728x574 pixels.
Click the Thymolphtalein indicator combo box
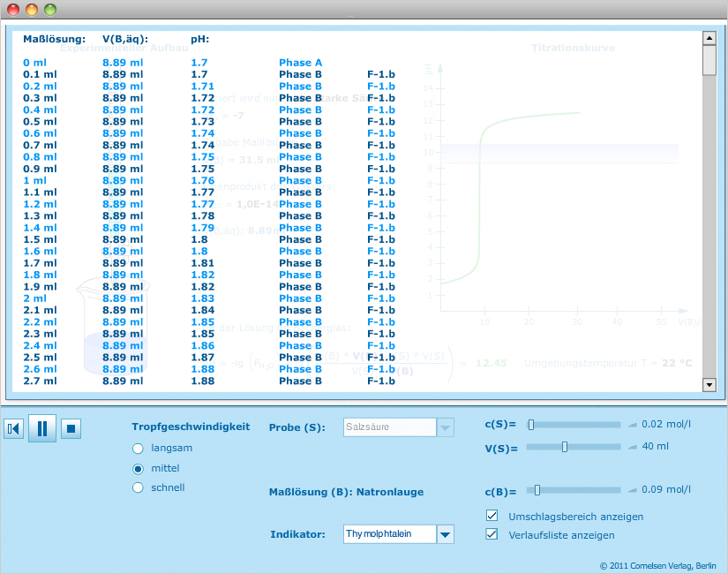[389, 534]
